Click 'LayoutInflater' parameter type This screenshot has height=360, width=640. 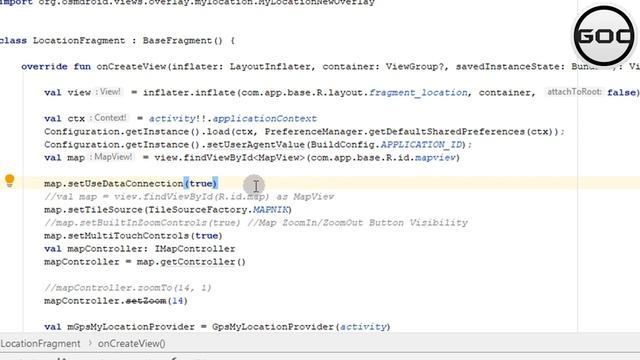[x=270, y=67]
